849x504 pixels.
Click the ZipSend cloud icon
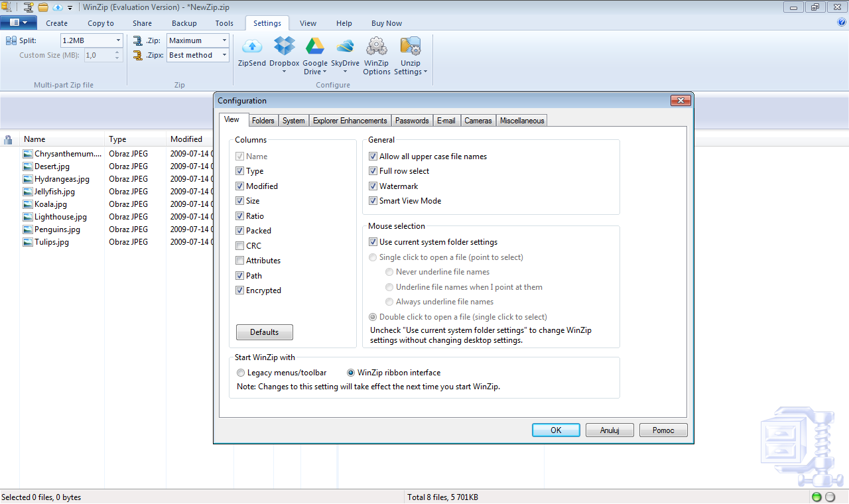[251, 46]
